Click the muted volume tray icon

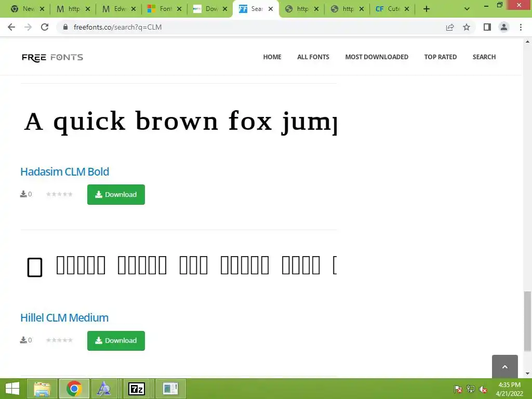pyautogui.click(x=483, y=389)
